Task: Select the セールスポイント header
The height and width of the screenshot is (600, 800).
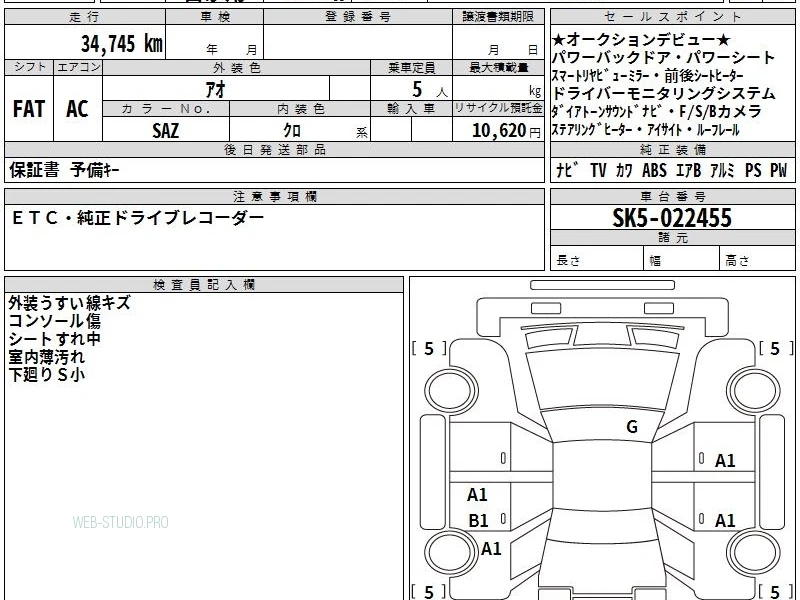Action: (x=673, y=17)
